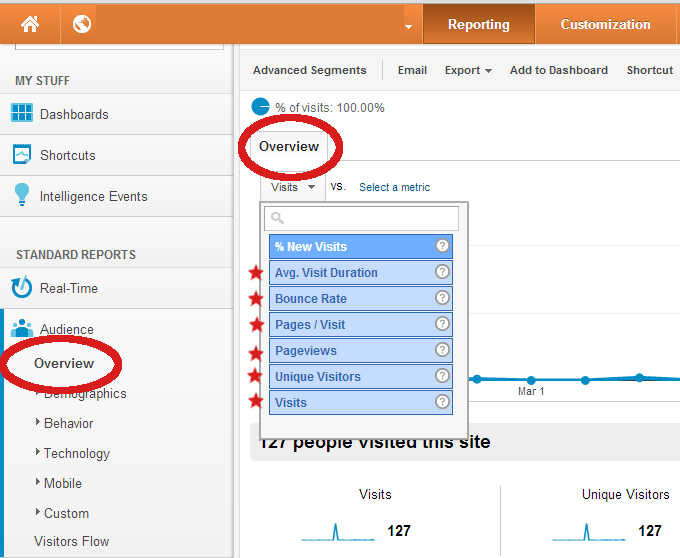Click the chart data point above Mar 1
Image resolution: width=680 pixels, height=558 pixels.
(531, 380)
